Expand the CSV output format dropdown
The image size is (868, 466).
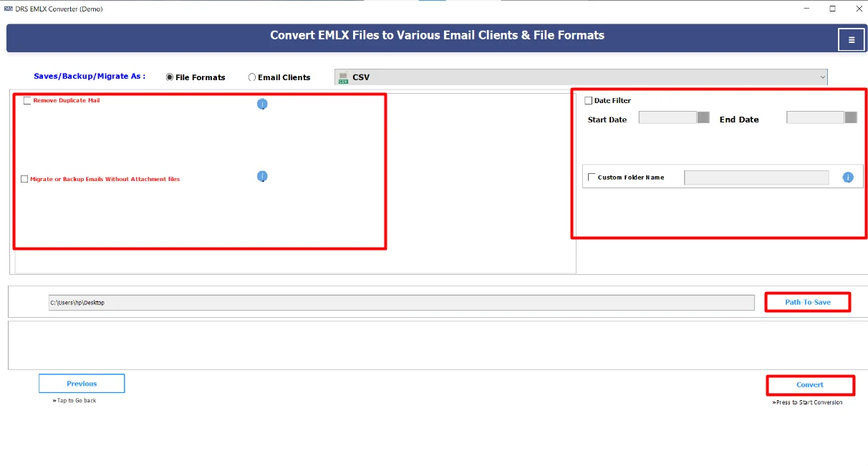pos(822,76)
